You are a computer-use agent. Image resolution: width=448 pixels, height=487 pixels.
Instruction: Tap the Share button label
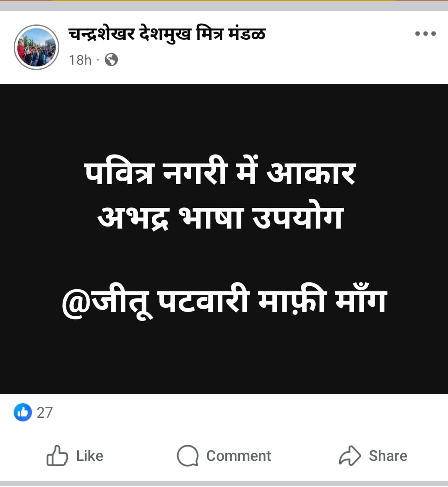coord(388,456)
